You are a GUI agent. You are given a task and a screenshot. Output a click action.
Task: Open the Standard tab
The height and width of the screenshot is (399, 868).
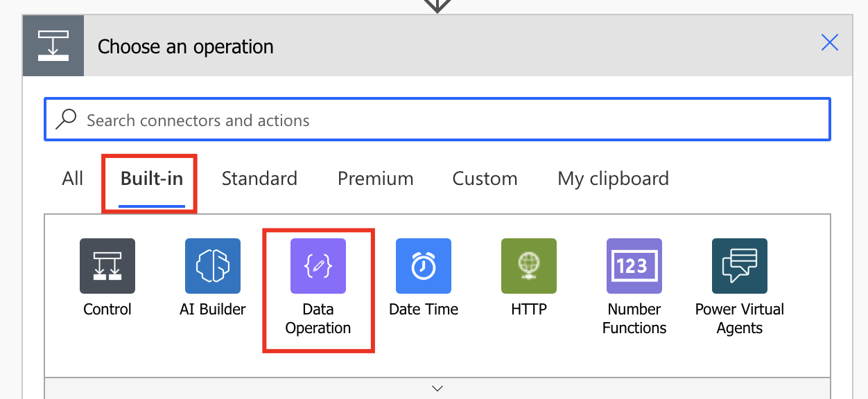pos(259,179)
